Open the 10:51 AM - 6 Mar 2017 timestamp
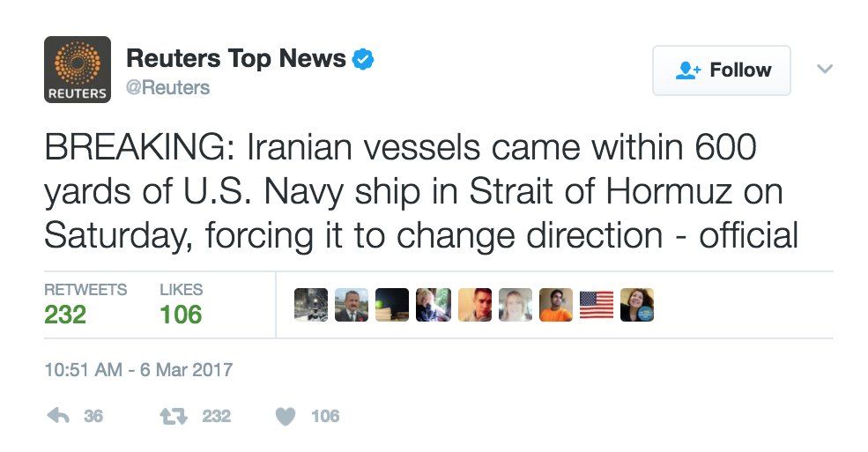Viewport: 868px width, 452px height. [138, 369]
